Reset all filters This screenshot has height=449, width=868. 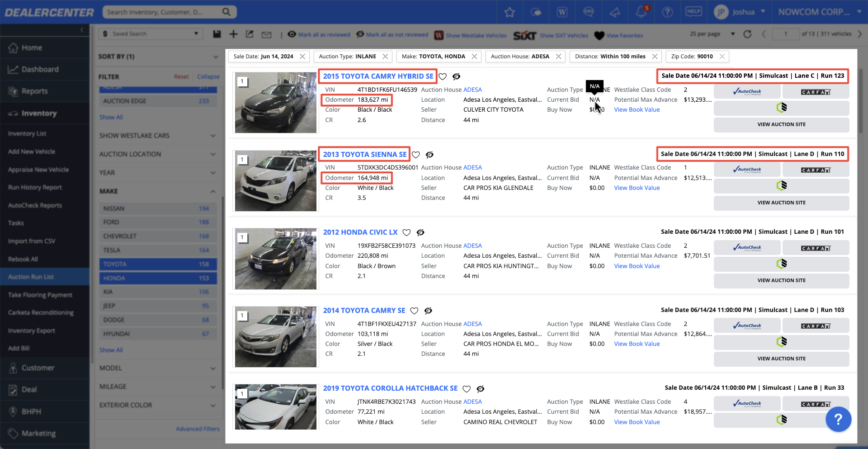[x=181, y=77]
